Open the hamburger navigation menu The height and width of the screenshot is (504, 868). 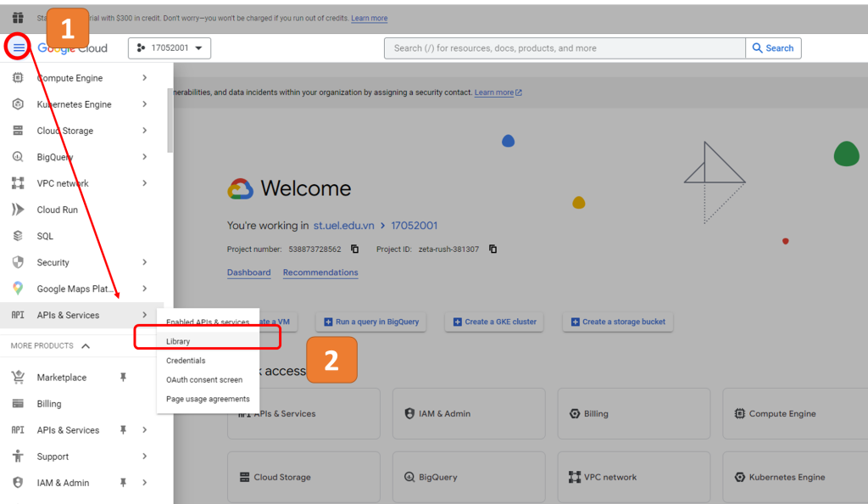pyautogui.click(x=19, y=48)
